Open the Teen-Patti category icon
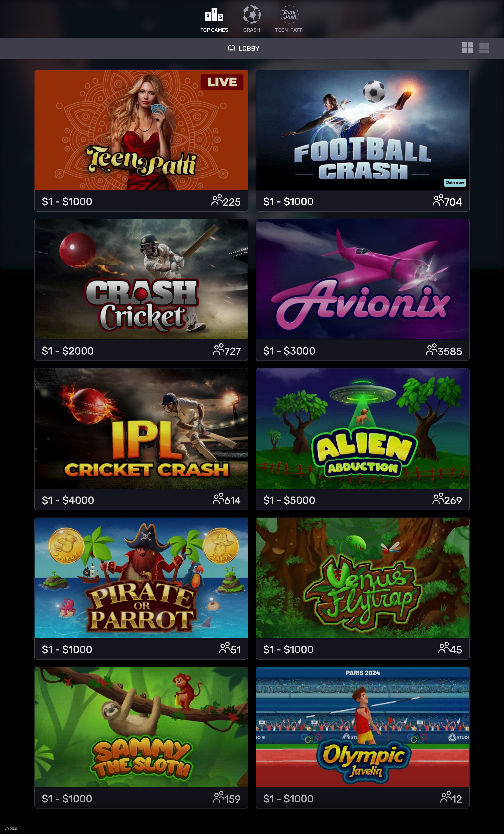 289,14
